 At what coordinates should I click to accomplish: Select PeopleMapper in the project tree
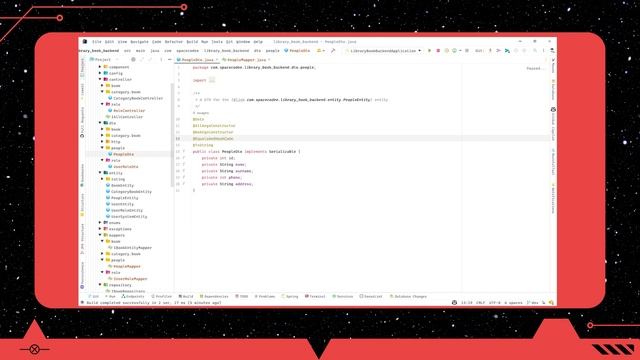(x=127, y=266)
